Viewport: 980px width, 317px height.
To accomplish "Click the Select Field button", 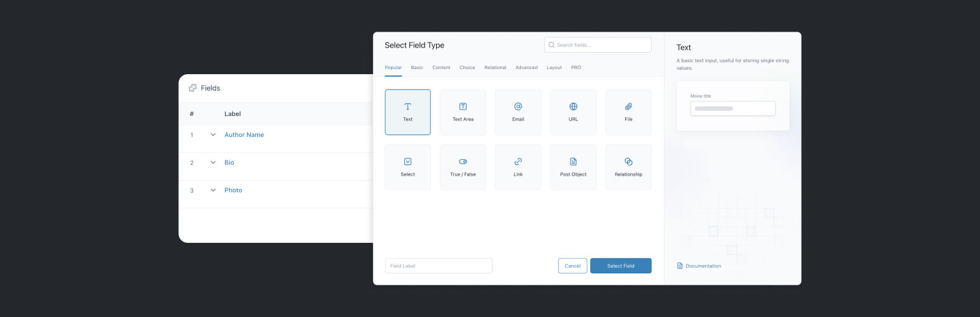I will point(621,266).
